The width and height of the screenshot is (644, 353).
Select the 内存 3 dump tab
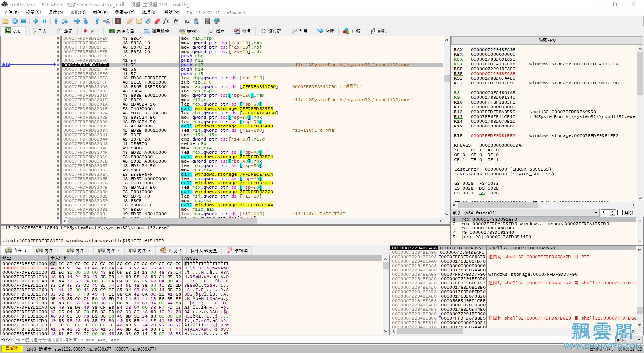pos(78,251)
